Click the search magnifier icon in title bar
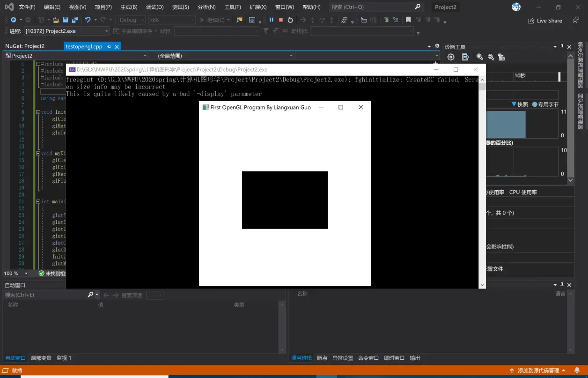The height and width of the screenshot is (378, 588). tap(418, 7)
